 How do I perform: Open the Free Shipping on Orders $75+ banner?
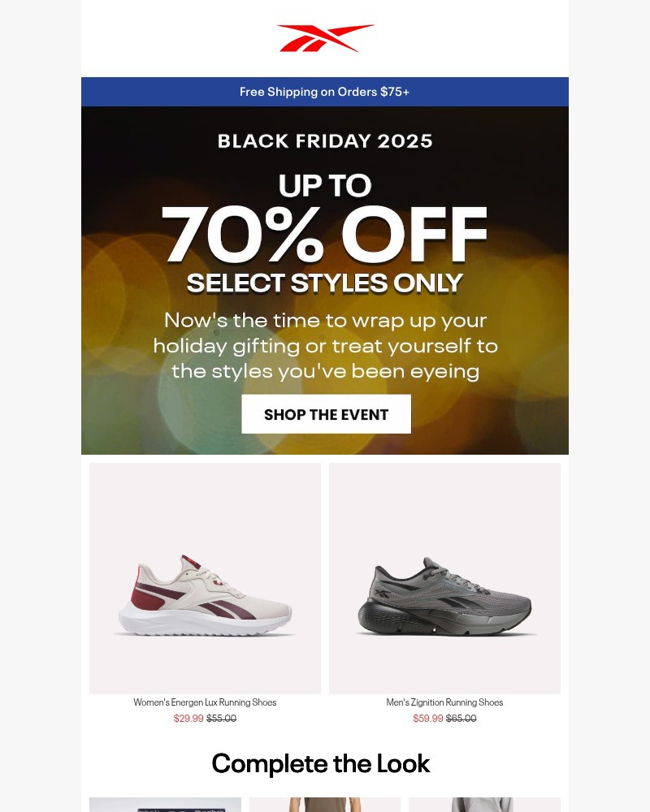tap(324, 92)
